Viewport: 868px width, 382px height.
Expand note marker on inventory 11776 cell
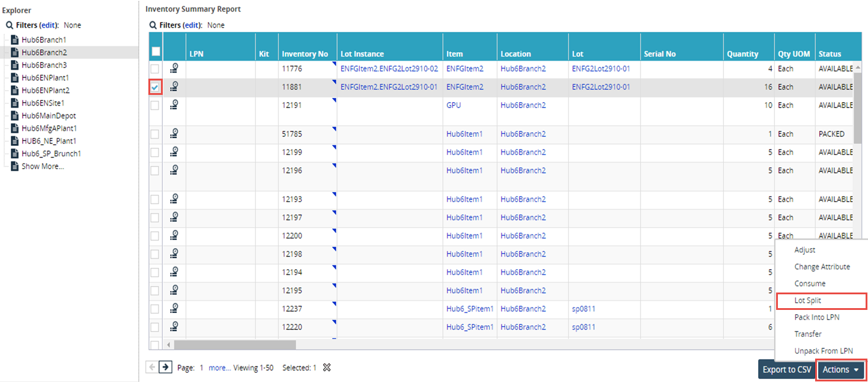click(334, 63)
